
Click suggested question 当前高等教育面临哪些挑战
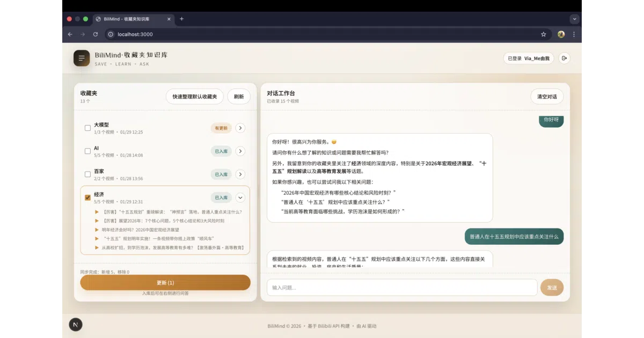click(342, 211)
